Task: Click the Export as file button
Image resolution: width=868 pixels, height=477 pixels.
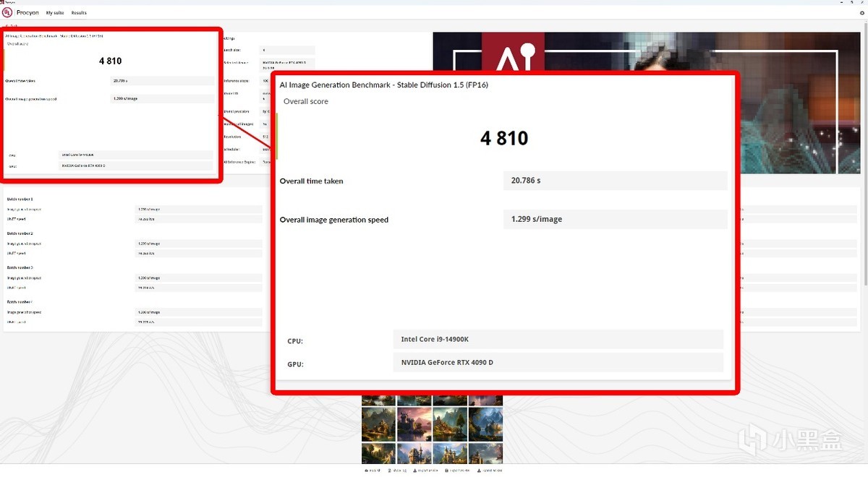Action: (x=426, y=470)
